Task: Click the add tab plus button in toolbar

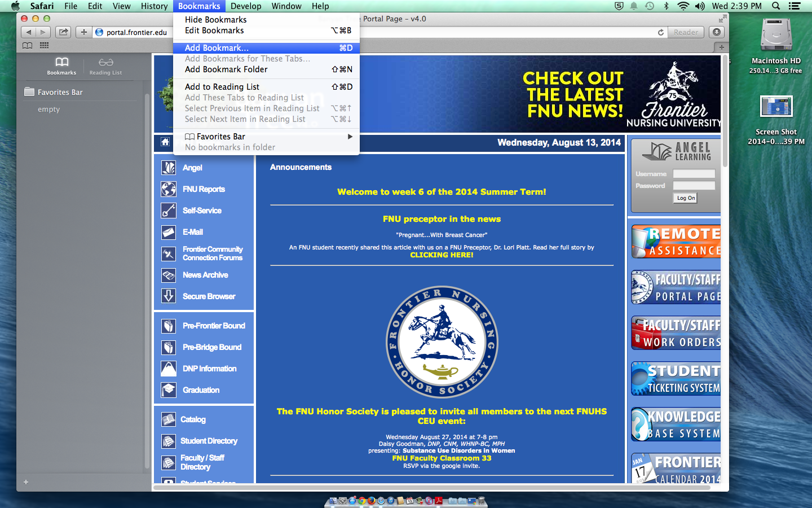Action: [83, 32]
